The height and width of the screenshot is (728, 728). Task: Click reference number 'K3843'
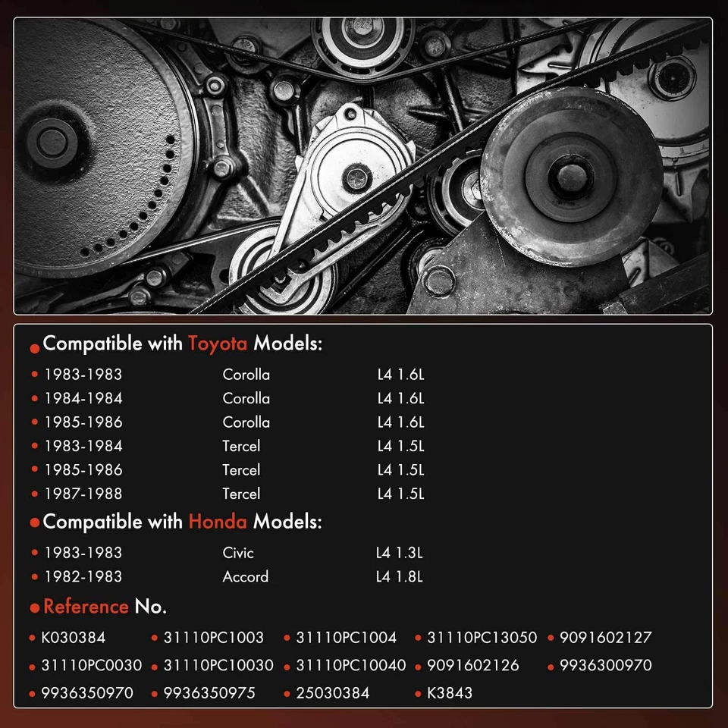pos(450,693)
